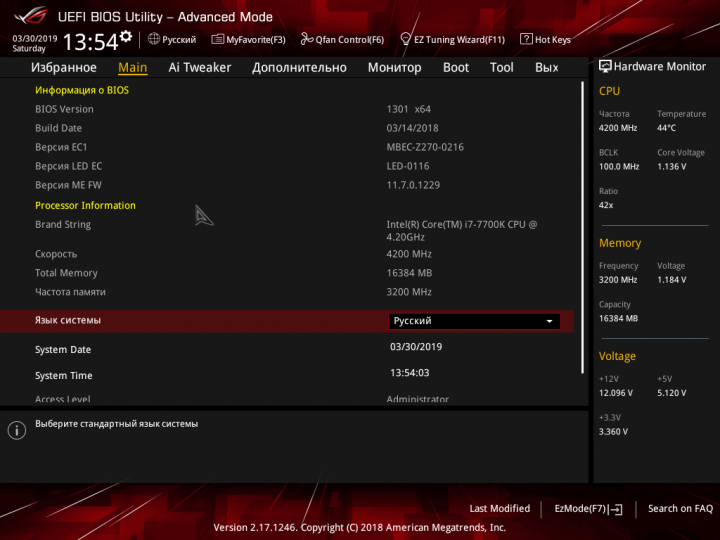Viewport: 720px width, 540px height.
Task: Click the LED-0116 value
Action: click(x=408, y=166)
